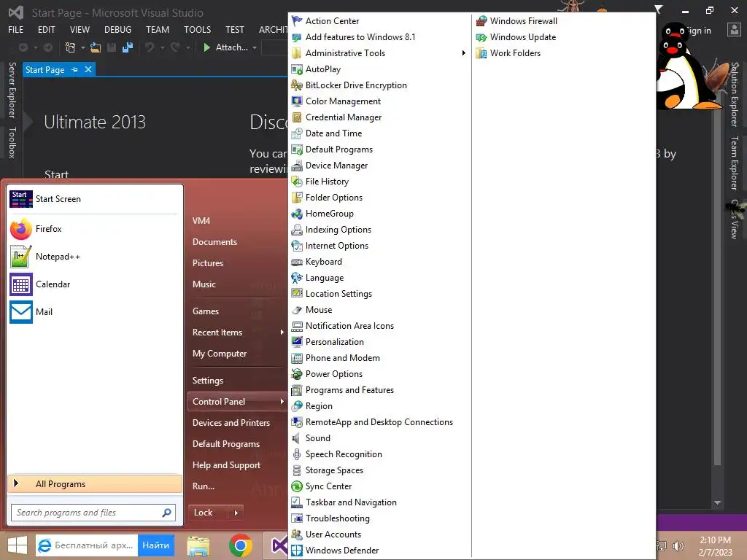Expand the All Programs arrow
Screen dimensions: 747x560
click(x=16, y=483)
